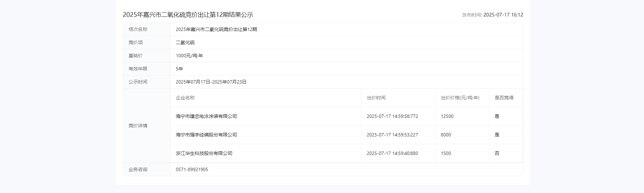Click the 是否竞得 column header
This screenshot has width=644, height=193.
(504, 98)
